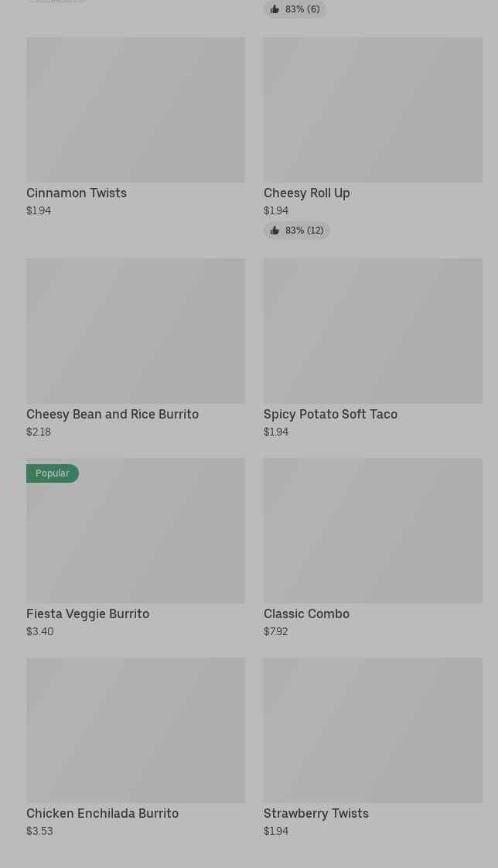This screenshot has width=498, height=868.
Task: Select Cheesy Bean and Rice Burrito photo
Action: 135,331
